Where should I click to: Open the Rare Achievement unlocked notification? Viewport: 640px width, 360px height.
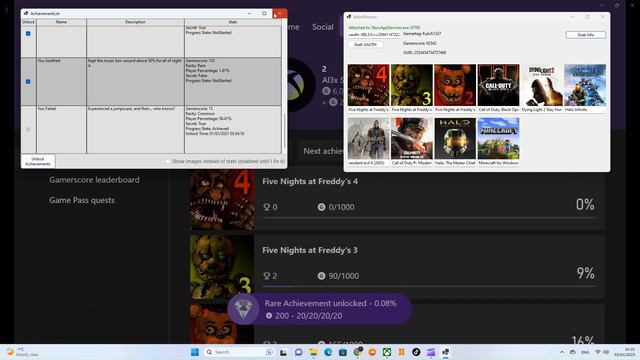pyautogui.click(x=319, y=309)
